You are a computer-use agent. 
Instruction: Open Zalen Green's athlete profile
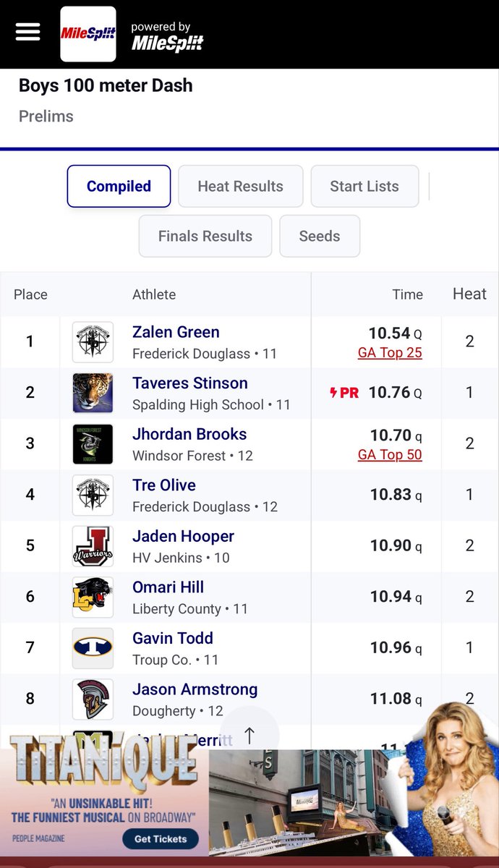(x=176, y=332)
